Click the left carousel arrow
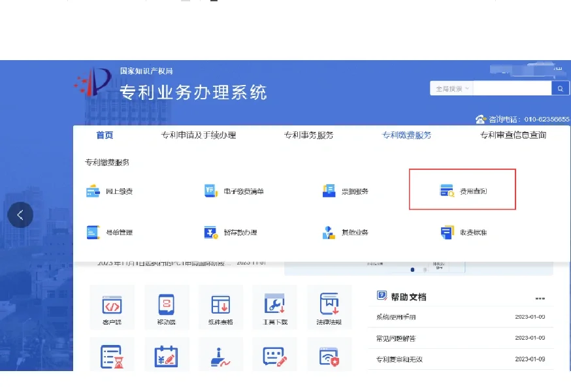The width and height of the screenshot is (571, 392). pyautogui.click(x=20, y=215)
